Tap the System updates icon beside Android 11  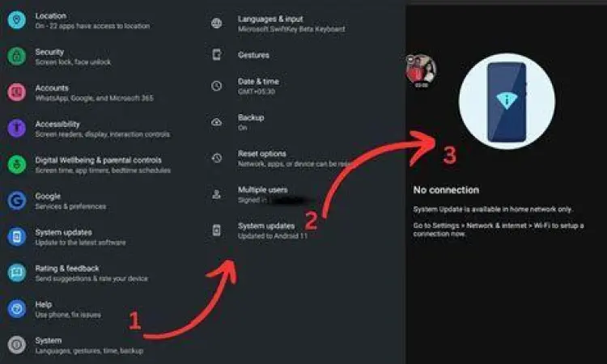pyautogui.click(x=216, y=231)
